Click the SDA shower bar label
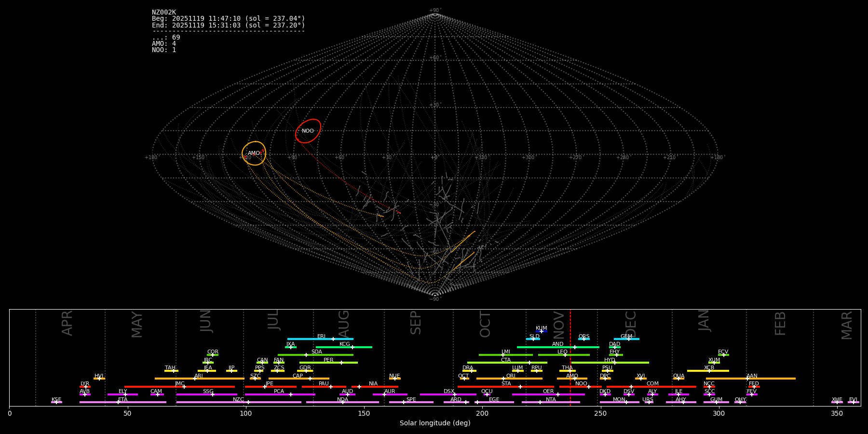The image size is (868, 434). tap(317, 352)
